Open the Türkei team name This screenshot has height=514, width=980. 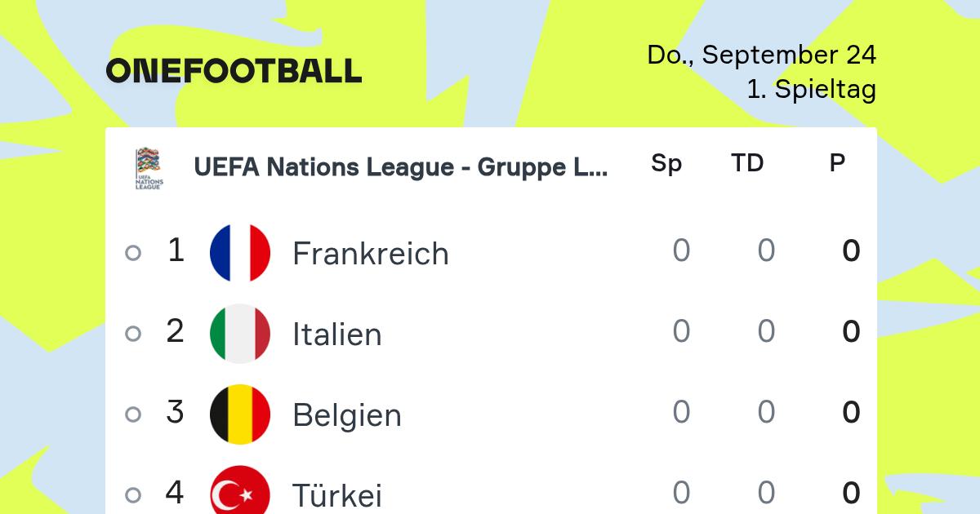(337, 495)
